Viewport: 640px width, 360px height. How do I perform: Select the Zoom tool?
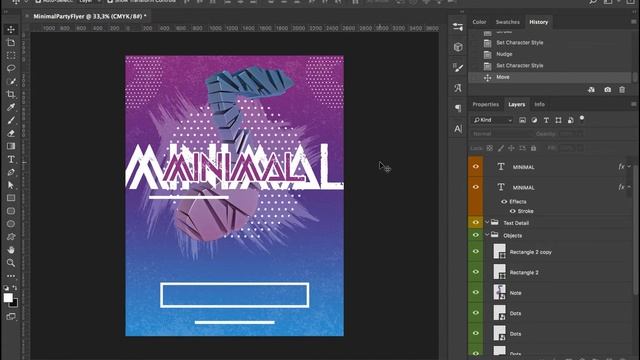coord(11,263)
